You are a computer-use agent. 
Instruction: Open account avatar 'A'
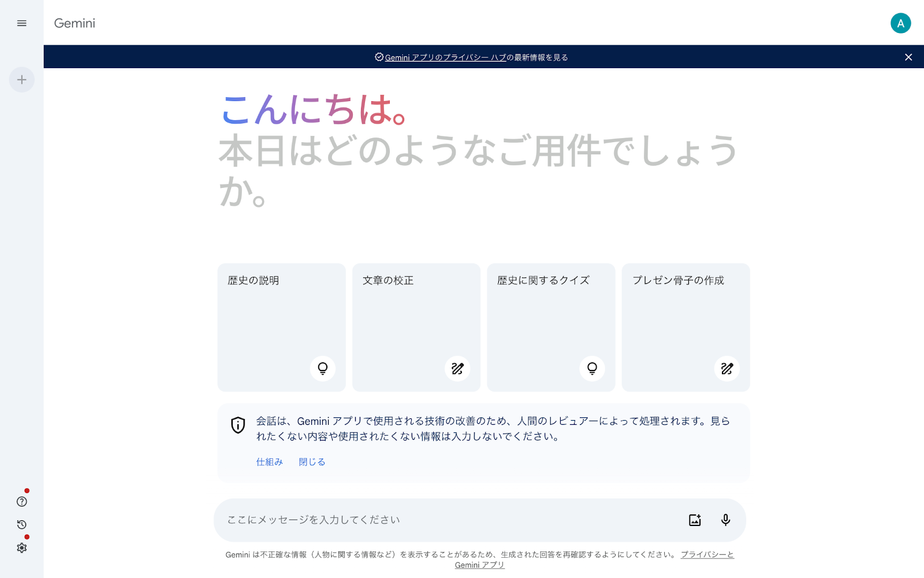click(x=900, y=23)
